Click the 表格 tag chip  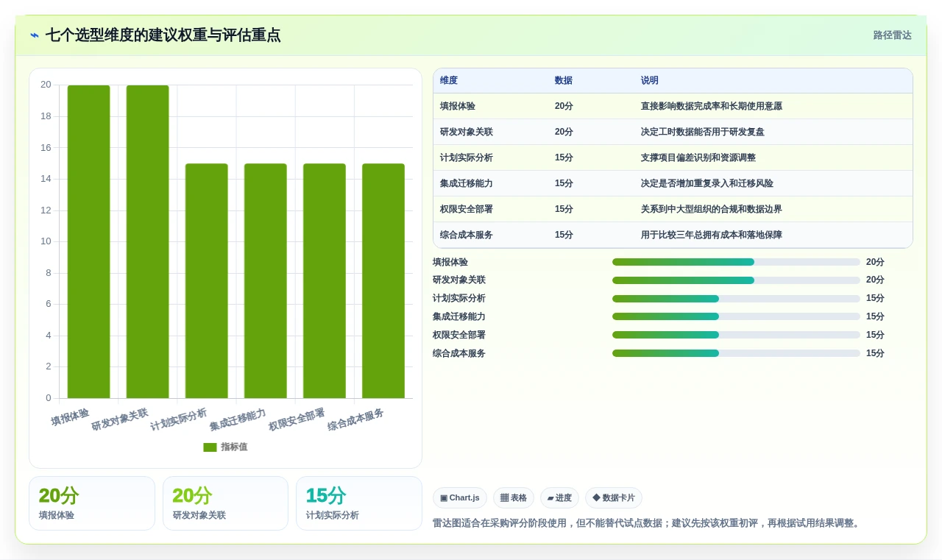click(x=514, y=498)
